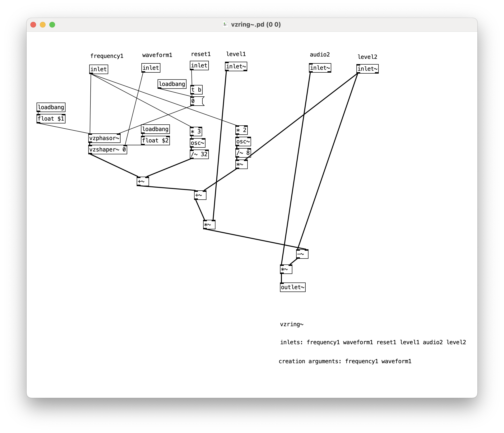
Task: Select the float $1 object
Action: (51, 119)
